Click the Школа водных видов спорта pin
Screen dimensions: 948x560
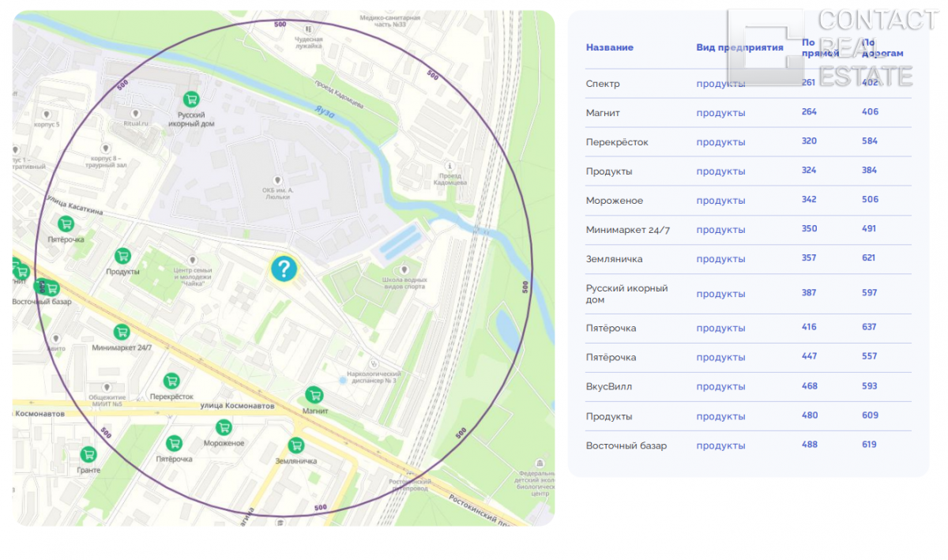pyautogui.click(x=404, y=270)
